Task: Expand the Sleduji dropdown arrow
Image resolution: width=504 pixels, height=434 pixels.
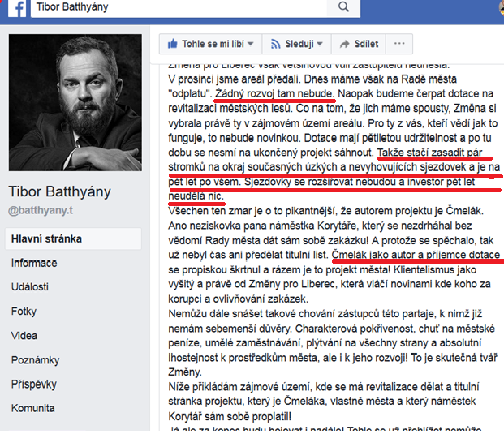Action: 320,44
